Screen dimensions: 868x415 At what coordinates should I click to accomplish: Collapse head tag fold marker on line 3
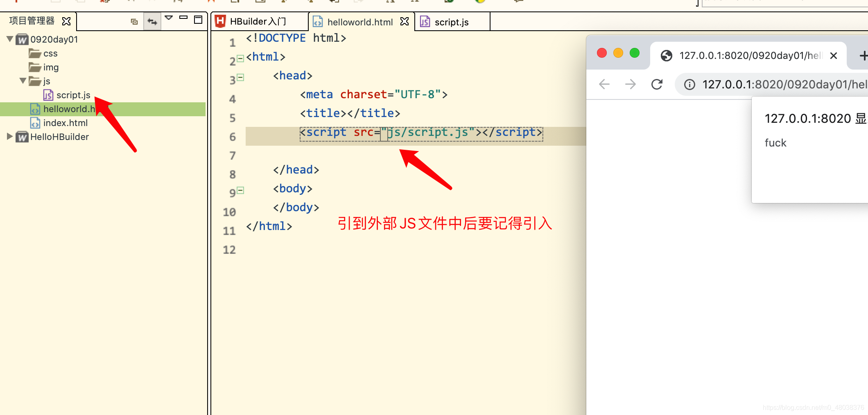click(x=241, y=77)
